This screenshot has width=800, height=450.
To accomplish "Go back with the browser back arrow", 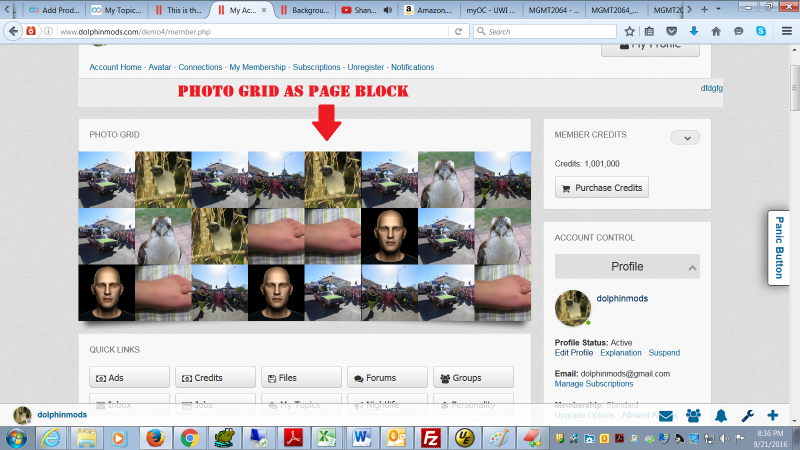I will (13, 32).
